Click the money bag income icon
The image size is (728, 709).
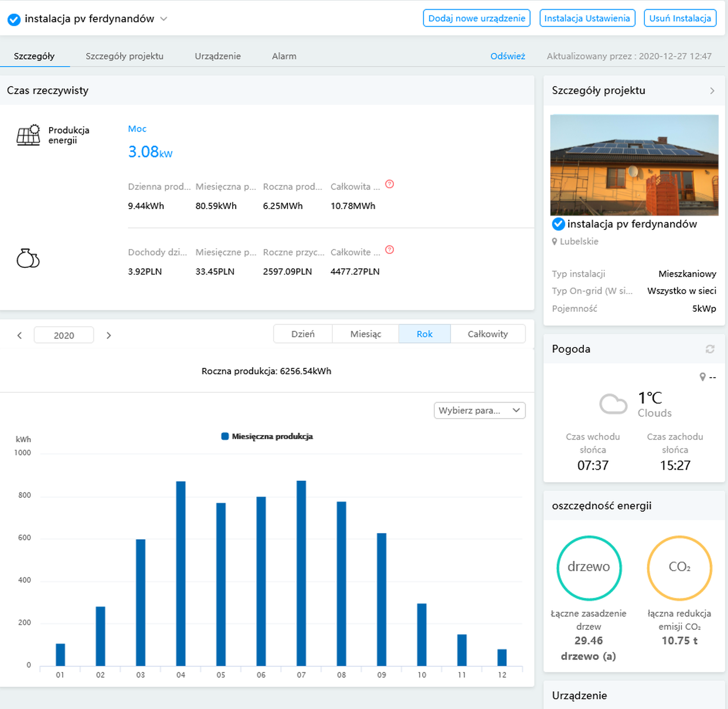click(x=28, y=258)
